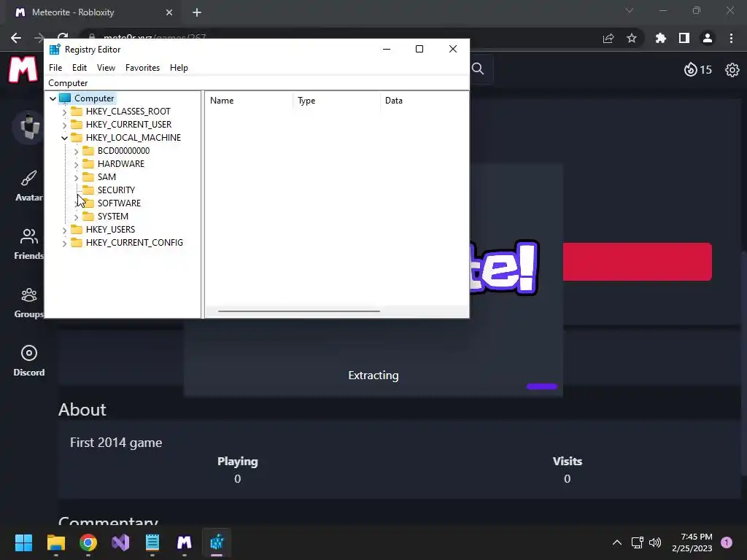The image size is (747, 560).
Task: Click the volume tray icon
Action: coord(656,542)
